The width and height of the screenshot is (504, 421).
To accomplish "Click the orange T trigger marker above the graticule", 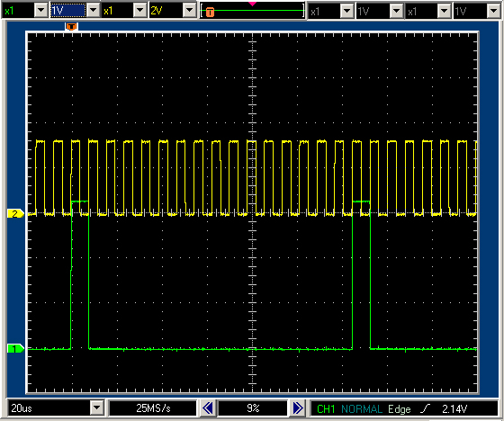I will click(71, 27).
